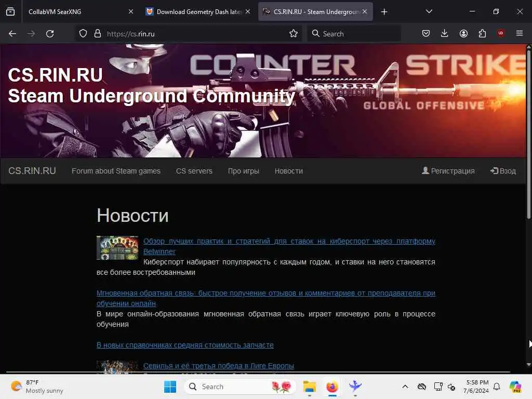Open Forum about Steam games menu item
Viewport: 532px width, 399px height.
coord(116,171)
